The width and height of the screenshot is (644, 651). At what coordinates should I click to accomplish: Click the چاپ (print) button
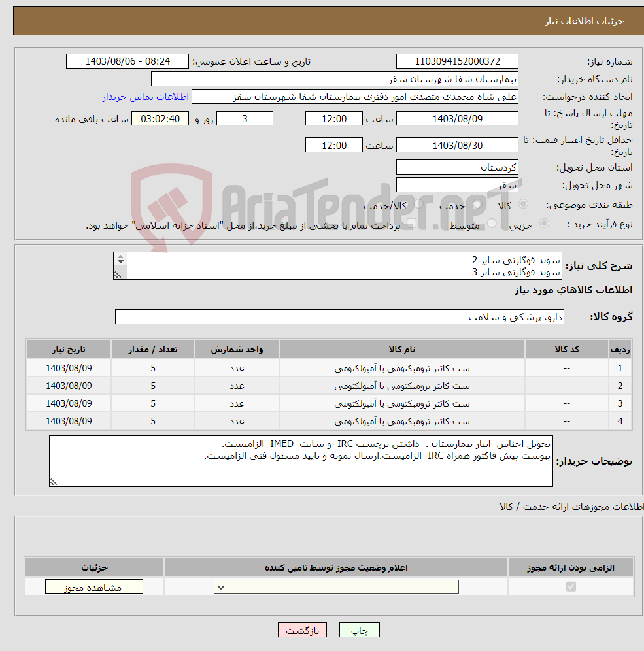coord(359,630)
